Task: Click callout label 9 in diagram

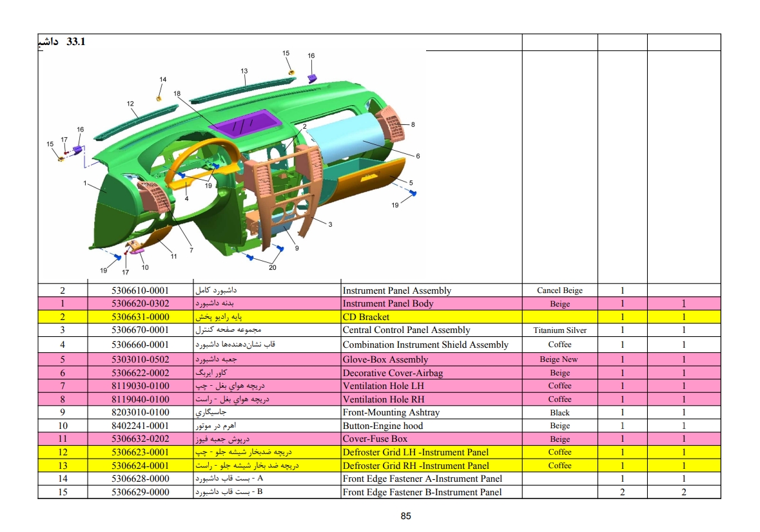Action: (297, 249)
